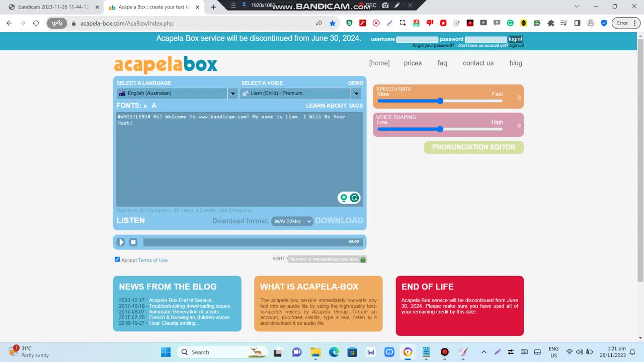Click the audio progress bar
This screenshot has height=362, width=644.
click(x=253, y=242)
